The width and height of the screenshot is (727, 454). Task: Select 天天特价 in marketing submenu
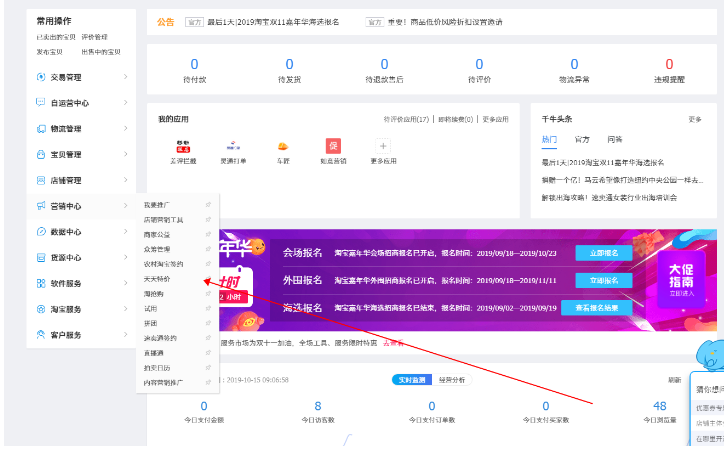tap(157, 279)
